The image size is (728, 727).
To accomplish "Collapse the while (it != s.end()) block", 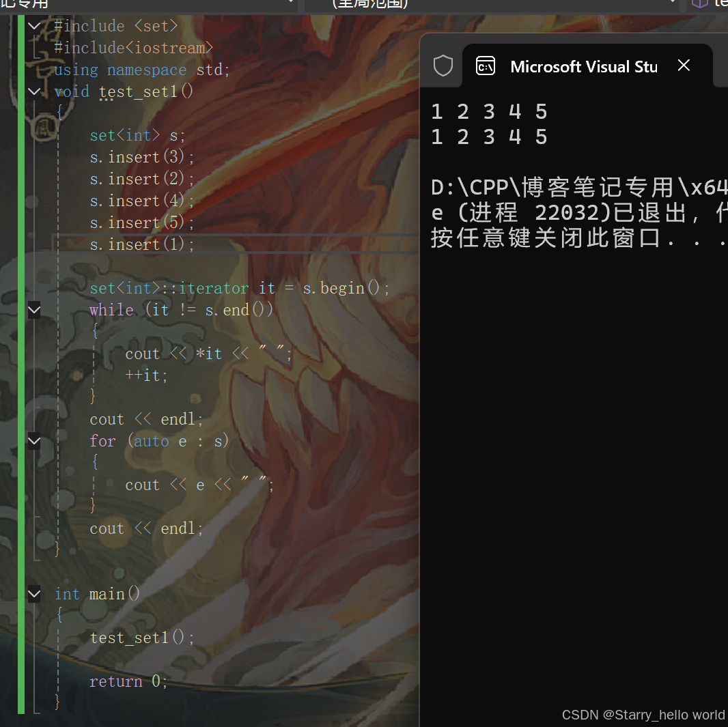I will tap(34, 309).
